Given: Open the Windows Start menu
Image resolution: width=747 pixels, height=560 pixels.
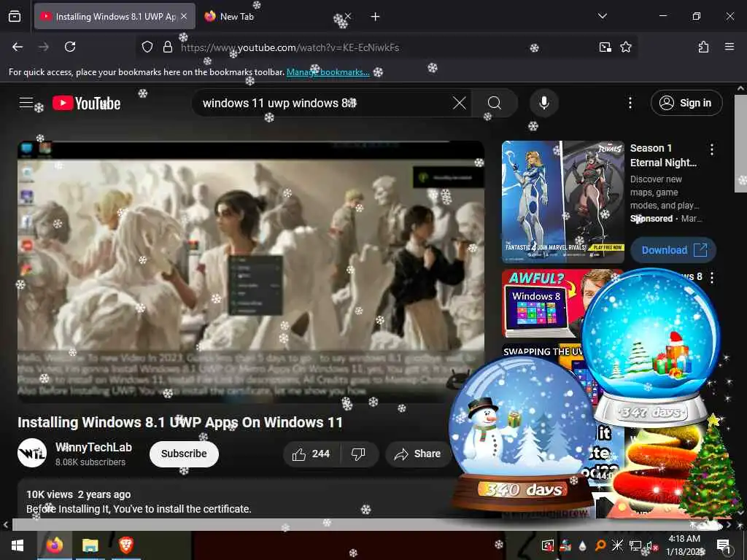Looking at the screenshot, I should tap(18, 545).
